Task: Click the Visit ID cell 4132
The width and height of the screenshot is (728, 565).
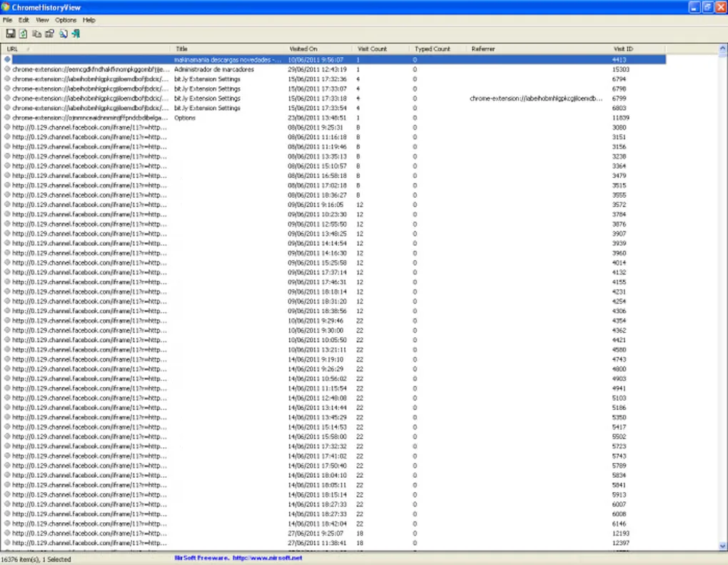Action: tap(619, 272)
